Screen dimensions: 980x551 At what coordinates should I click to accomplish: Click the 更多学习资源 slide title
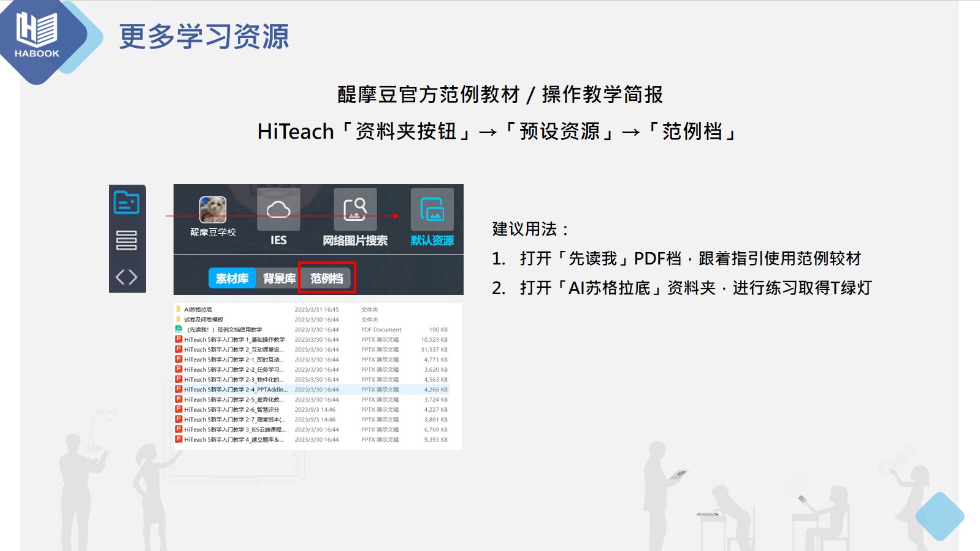point(204,37)
